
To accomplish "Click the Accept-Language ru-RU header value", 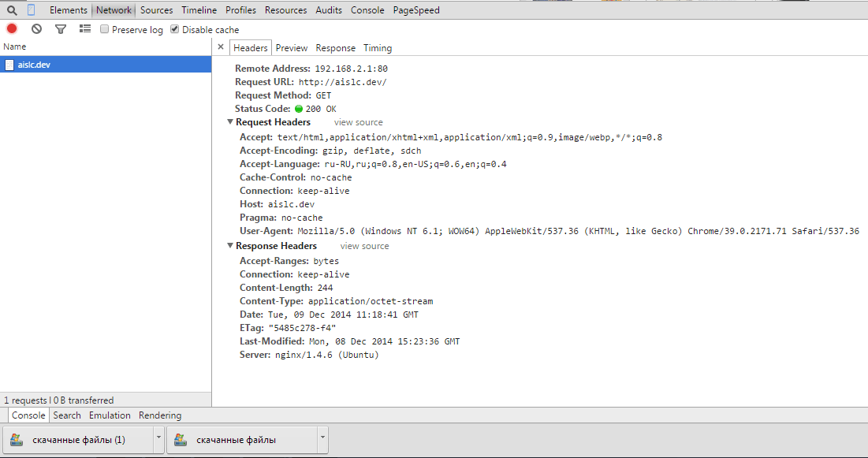I will 415,164.
